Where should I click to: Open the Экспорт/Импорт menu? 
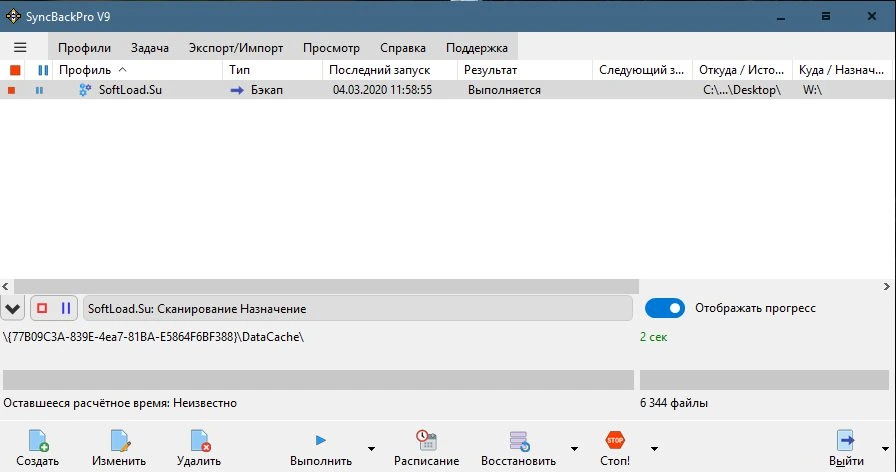tap(236, 48)
